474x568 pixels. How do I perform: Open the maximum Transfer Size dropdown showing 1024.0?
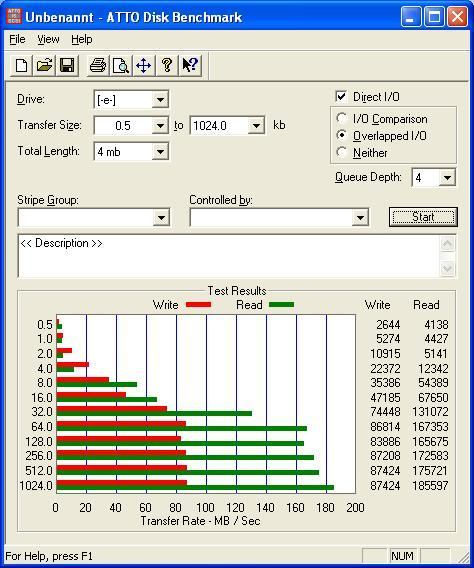click(x=256, y=126)
